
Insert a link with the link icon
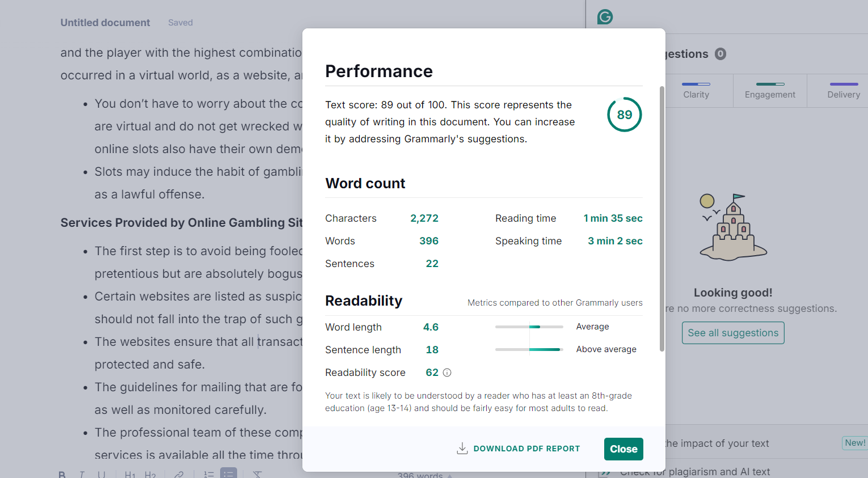coord(179,475)
